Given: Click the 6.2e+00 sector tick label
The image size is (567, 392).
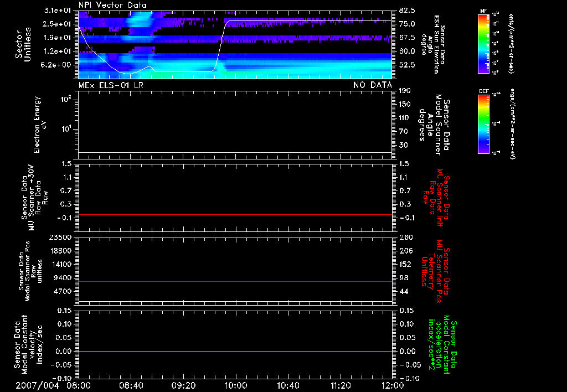Looking at the screenshot, I should pyautogui.click(x=57, y=65).
